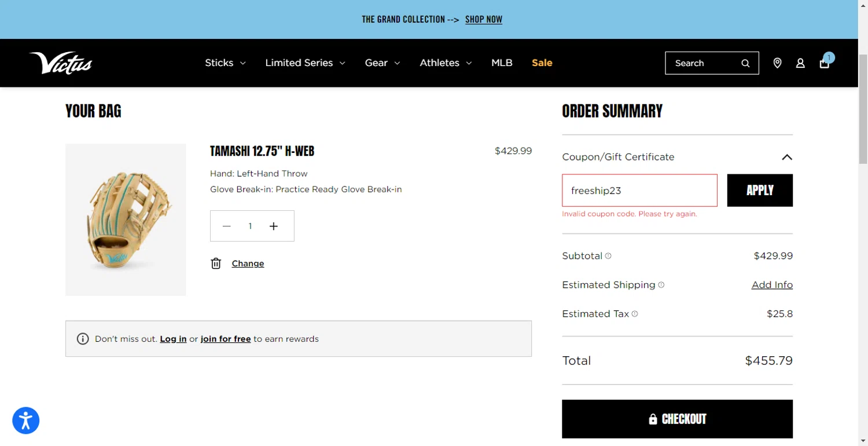
Task: Open the MLB menu item
Action: [x=502, y=63]
